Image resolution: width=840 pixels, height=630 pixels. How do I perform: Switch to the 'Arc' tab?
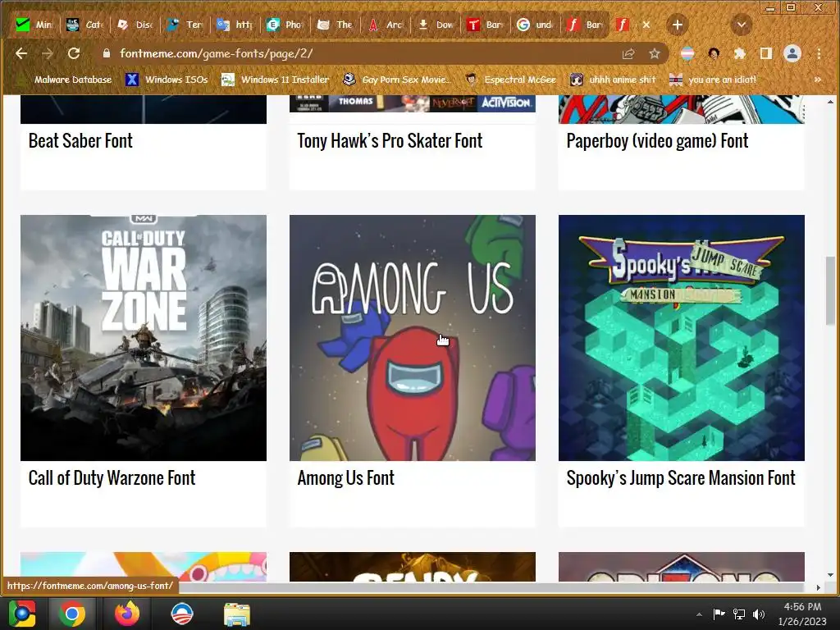click(386, 25)
